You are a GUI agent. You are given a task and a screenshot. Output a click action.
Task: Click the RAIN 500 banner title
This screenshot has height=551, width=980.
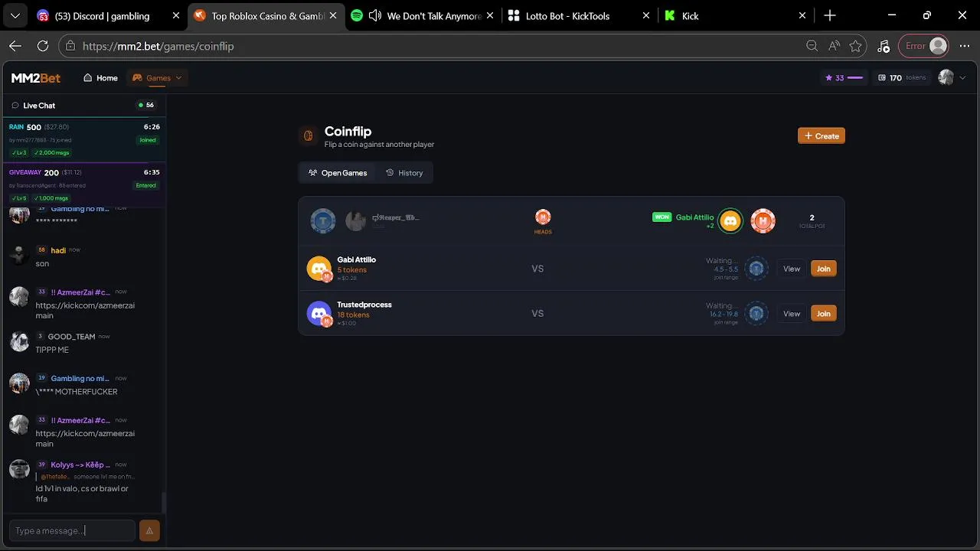[25, 127]
